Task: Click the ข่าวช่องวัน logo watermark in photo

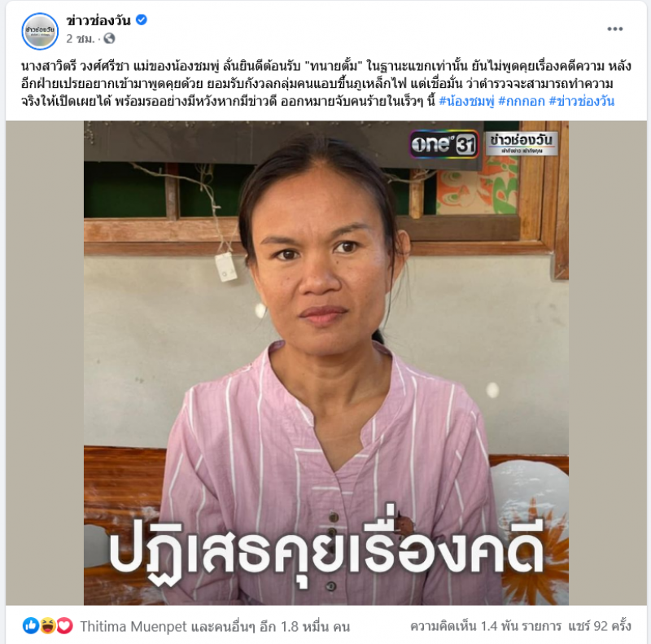Action: tap(522, 143)
